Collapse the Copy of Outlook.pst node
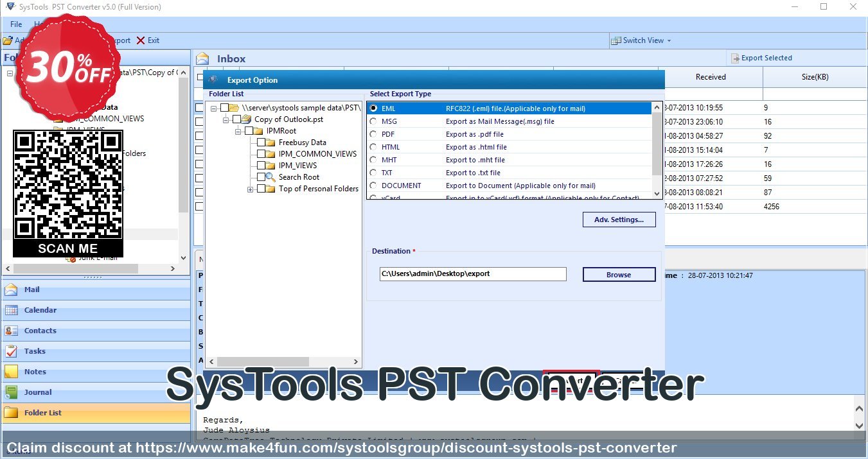The height and width of the screenshot is (459, 868). point(226,119)
